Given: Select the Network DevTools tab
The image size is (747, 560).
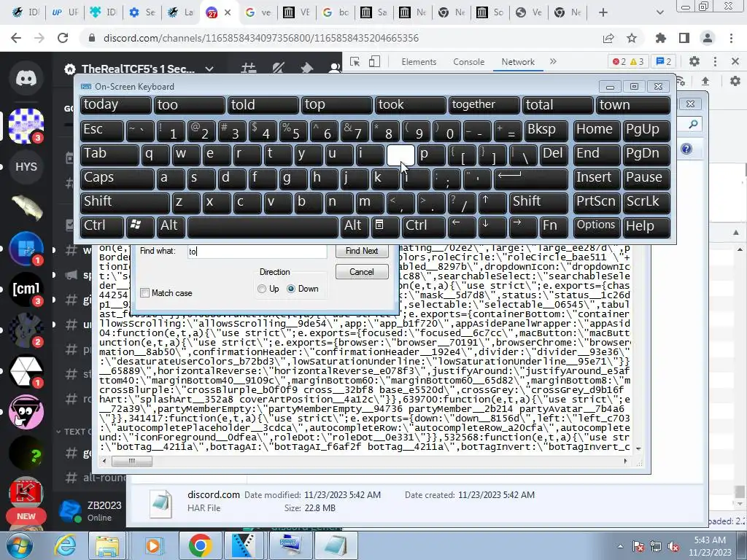Looking at the screenshot, I should click(518, 62).
